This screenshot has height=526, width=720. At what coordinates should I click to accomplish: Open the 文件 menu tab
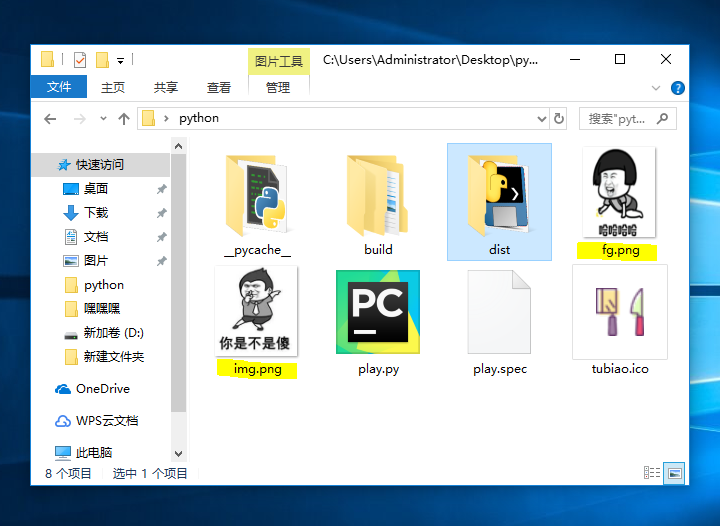59,87
